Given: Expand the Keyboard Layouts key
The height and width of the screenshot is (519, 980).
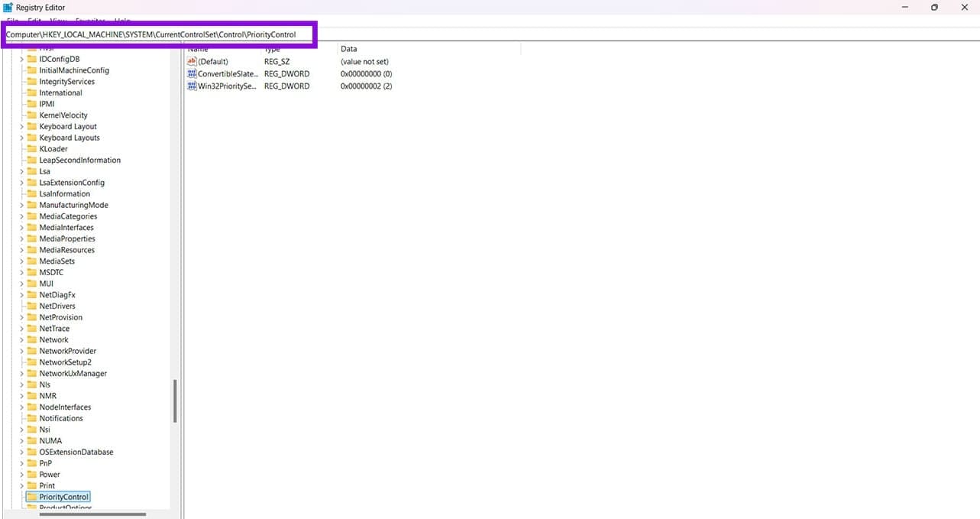Looking at the screenshot, I should coord(22,138).
